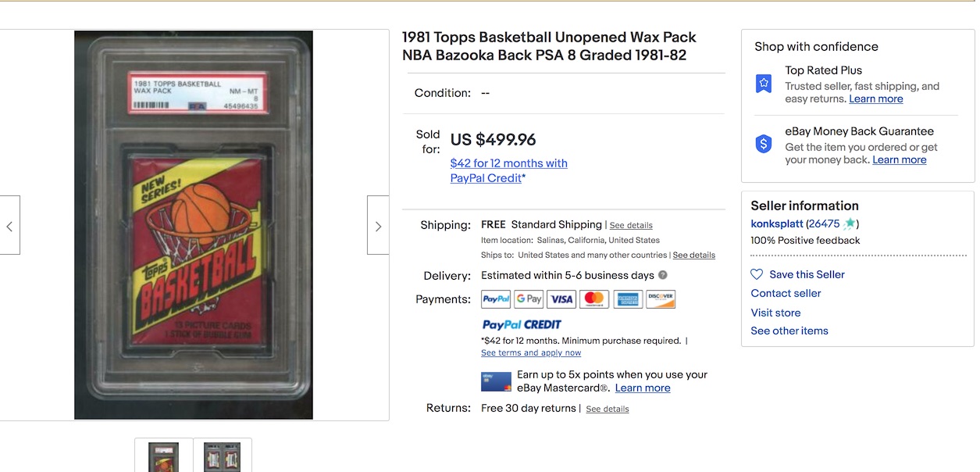Image resolution: width=980 pixels, height=472 pixels.
Task: Open the first wax pack thumbnail
Action: pyautogui.click(x=163, y=456)
